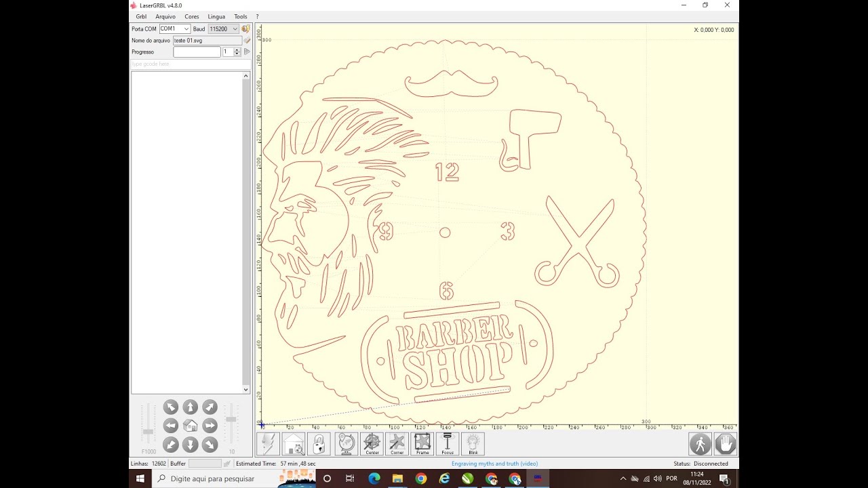Go home with the house jog button

pos(191,426)
